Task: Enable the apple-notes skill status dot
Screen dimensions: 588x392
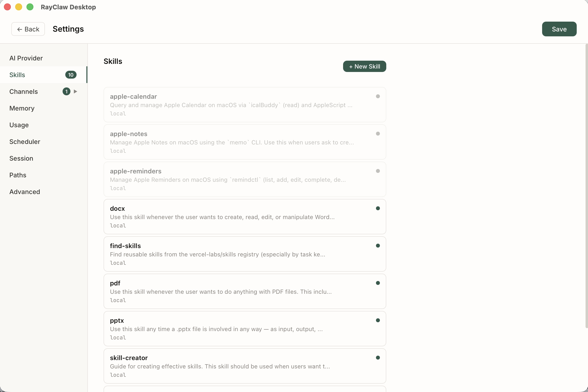Action: [378, 134]
